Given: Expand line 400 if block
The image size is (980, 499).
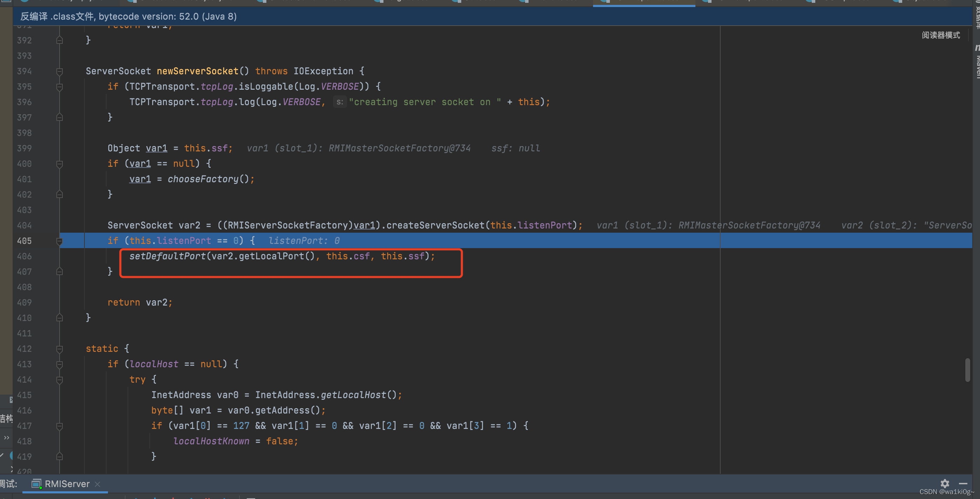Looking at the screenshot, I should [x=60, y=164].
